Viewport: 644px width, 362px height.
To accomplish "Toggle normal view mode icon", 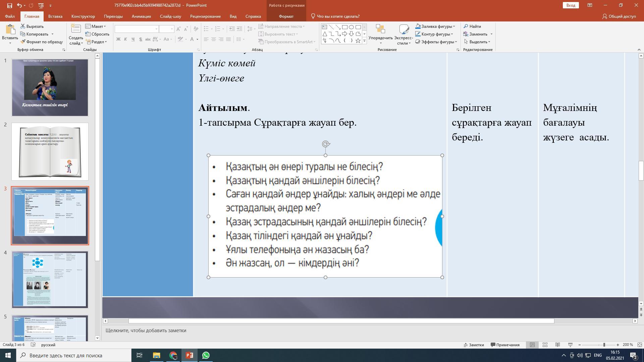I will (532, 345).
